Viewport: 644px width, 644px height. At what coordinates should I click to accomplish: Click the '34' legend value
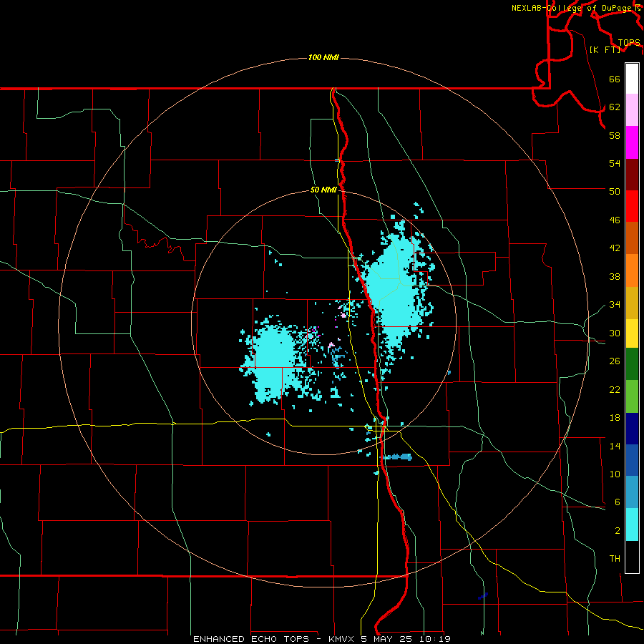(x=615, y=304)
